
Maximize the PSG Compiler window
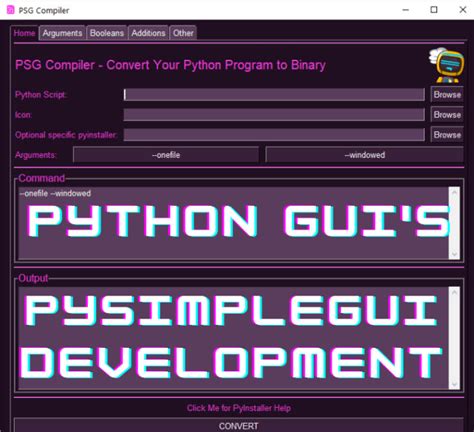[434, 10]
